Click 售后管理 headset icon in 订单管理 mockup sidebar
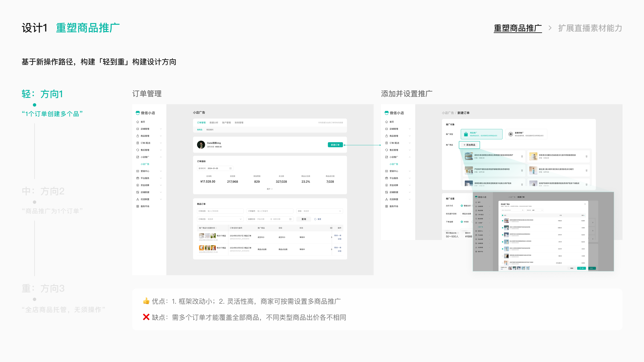644x362 pixels. [x=138, y=150]
